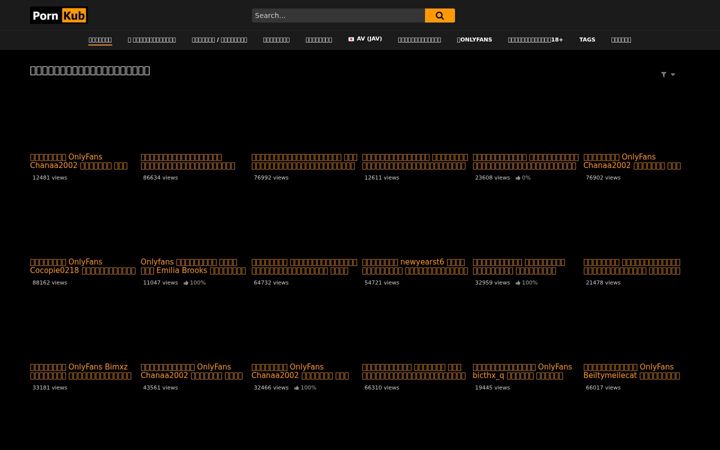
Task: Open the Onlyfans Emilia Brooks video title
Action: tap(193, 266)
